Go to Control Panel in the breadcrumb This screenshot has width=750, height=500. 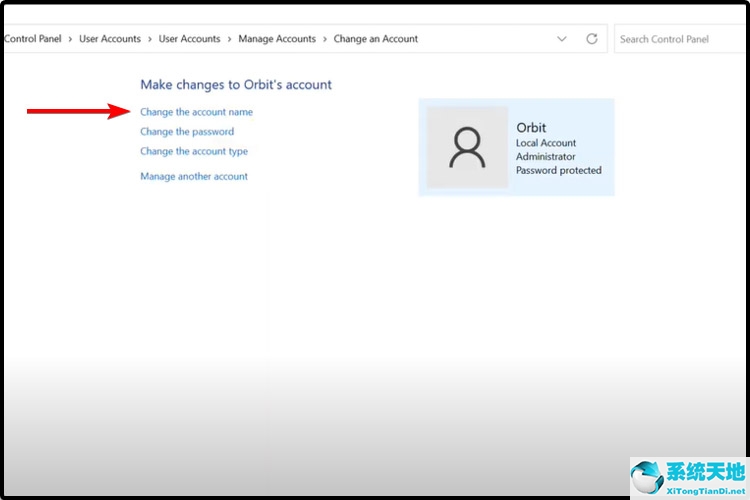point(32,39)
